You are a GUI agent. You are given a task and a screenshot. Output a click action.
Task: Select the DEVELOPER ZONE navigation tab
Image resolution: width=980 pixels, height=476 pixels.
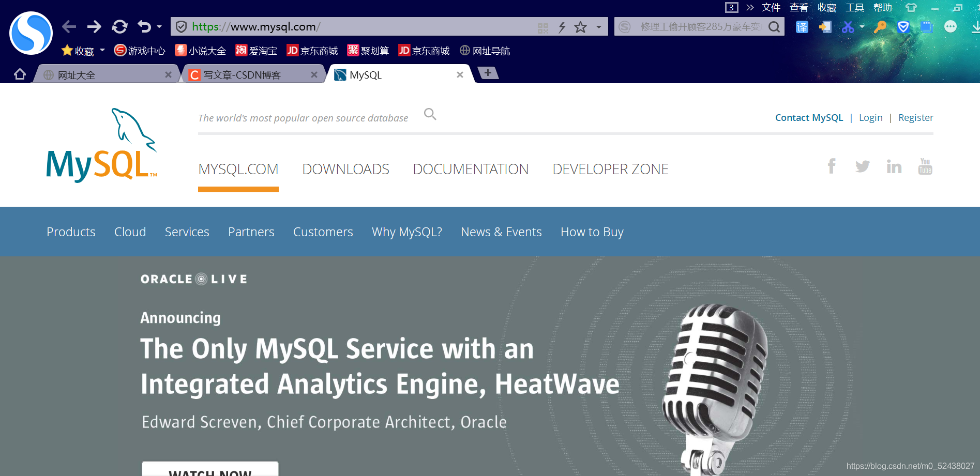[610, 170]
